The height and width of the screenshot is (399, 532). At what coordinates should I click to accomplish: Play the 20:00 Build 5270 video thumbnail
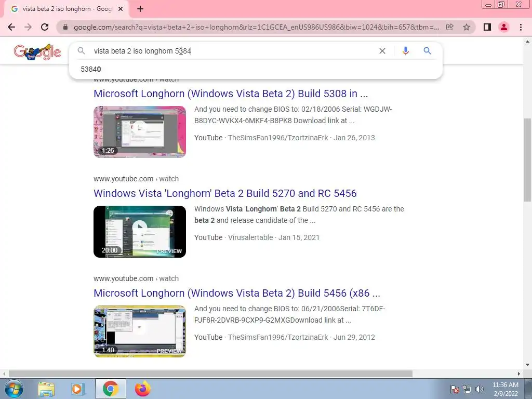click(140, 232)
